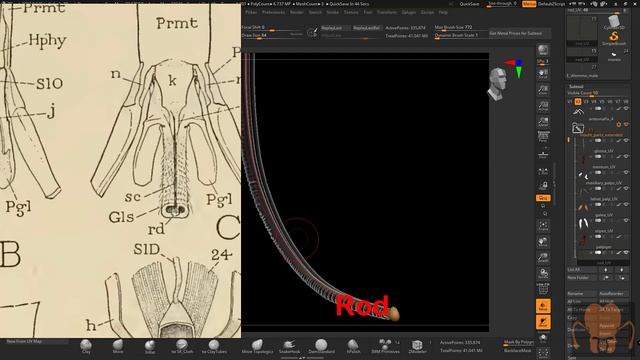Screen dimensions: 640x360
Task: Open the Texture menu
Action: 351,12
